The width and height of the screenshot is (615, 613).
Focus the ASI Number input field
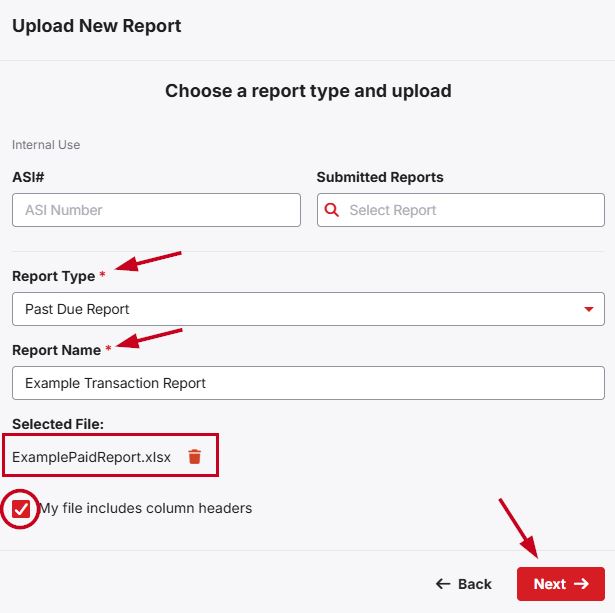click(x=156, y=210)
